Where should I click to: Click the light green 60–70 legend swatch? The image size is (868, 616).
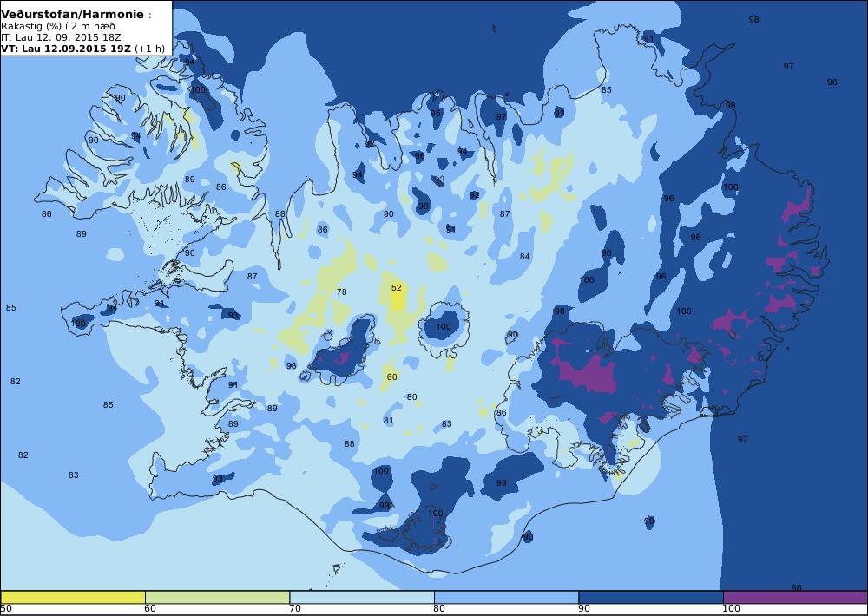point(218,597)
